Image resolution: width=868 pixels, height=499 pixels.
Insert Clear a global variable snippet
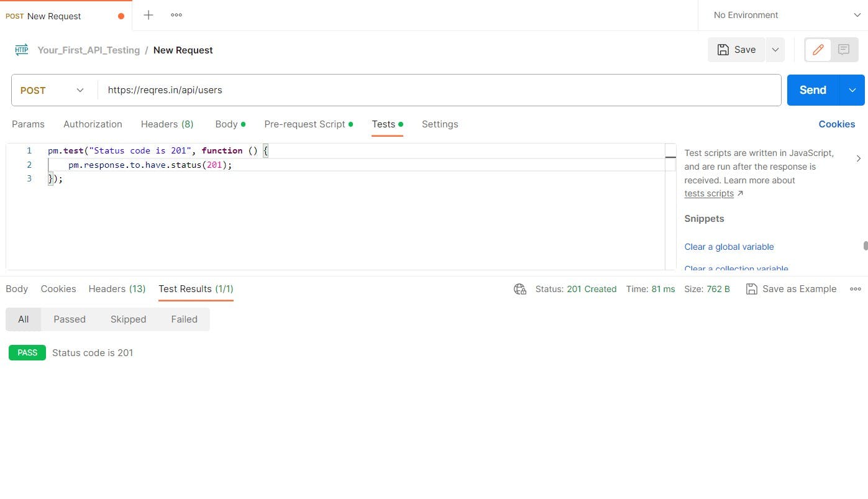[x=729, y=247]
